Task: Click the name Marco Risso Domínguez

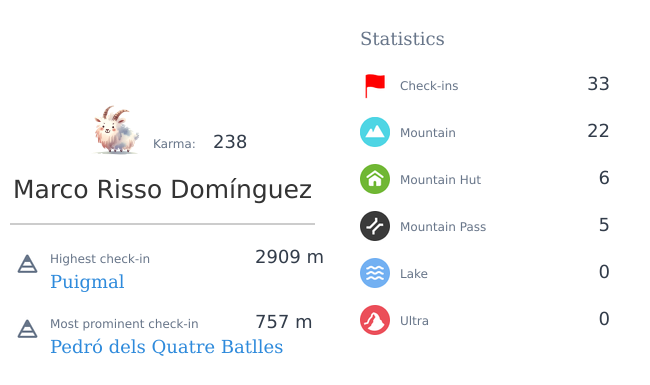Action: (x=162, y=190)
